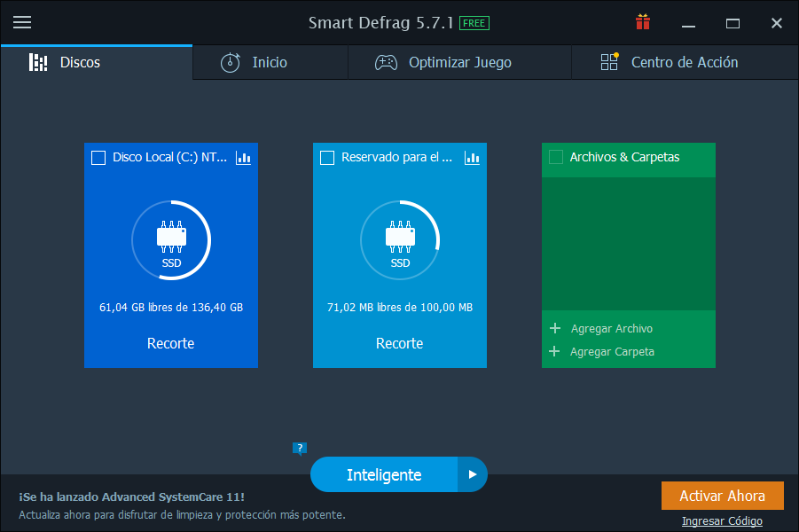
Task: Click '71,02 MB libres de 100,00 MB' text
Action: click(400, 308)
